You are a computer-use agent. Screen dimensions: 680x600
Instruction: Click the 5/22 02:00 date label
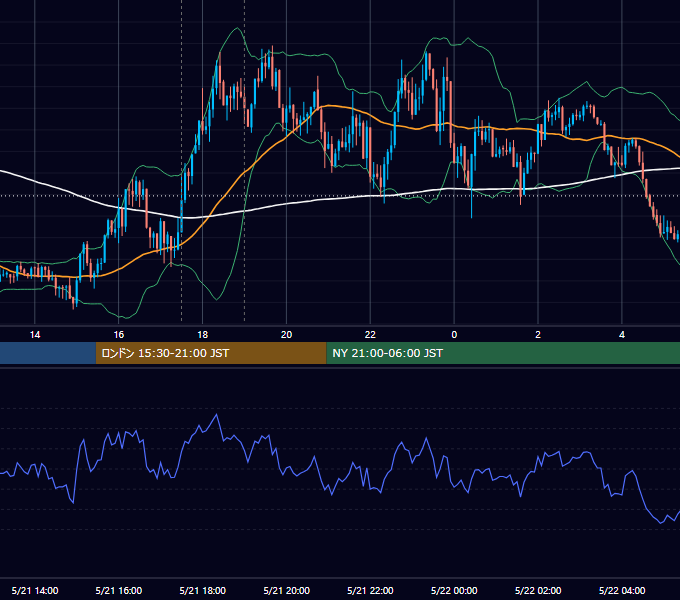point(538,590)
